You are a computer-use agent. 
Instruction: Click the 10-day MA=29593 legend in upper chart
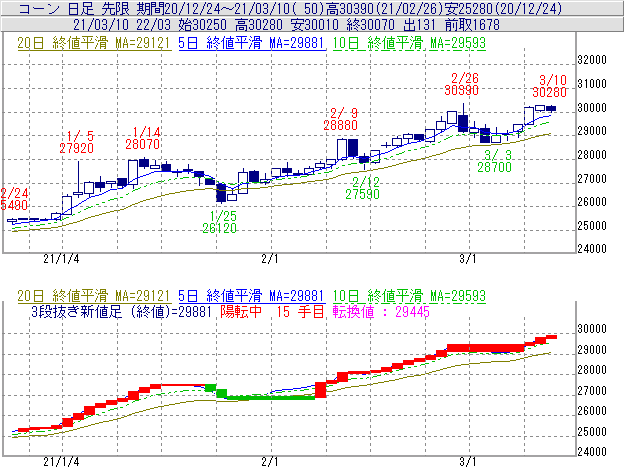pos(409,43)
